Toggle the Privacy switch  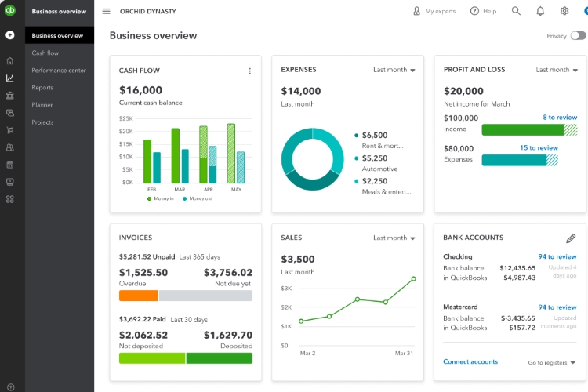tap(578, 36)
